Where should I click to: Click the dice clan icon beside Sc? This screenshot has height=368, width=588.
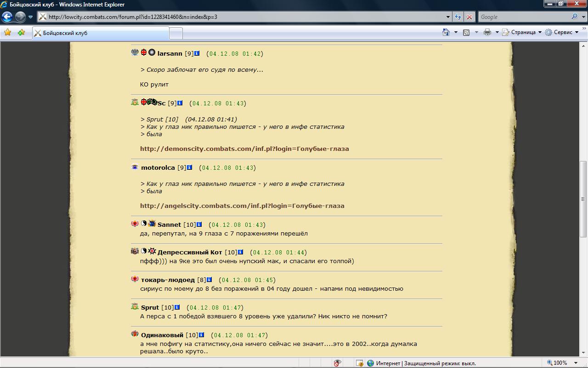click(x=153, y=102)
